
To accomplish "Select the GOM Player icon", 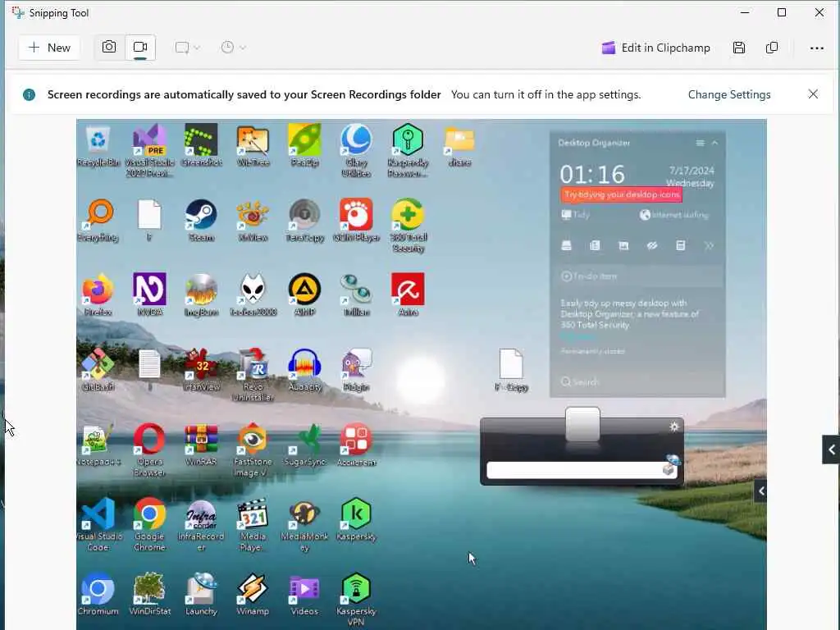I will click(356, 221).
